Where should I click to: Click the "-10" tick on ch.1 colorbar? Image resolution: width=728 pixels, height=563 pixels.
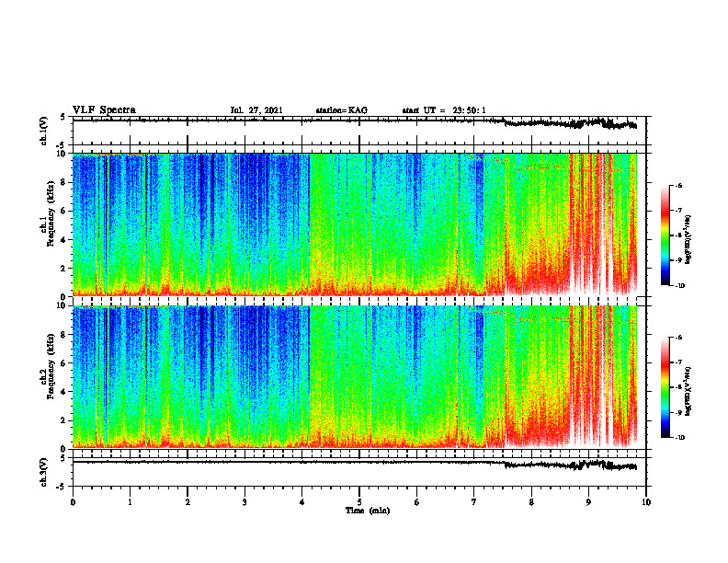679,286
